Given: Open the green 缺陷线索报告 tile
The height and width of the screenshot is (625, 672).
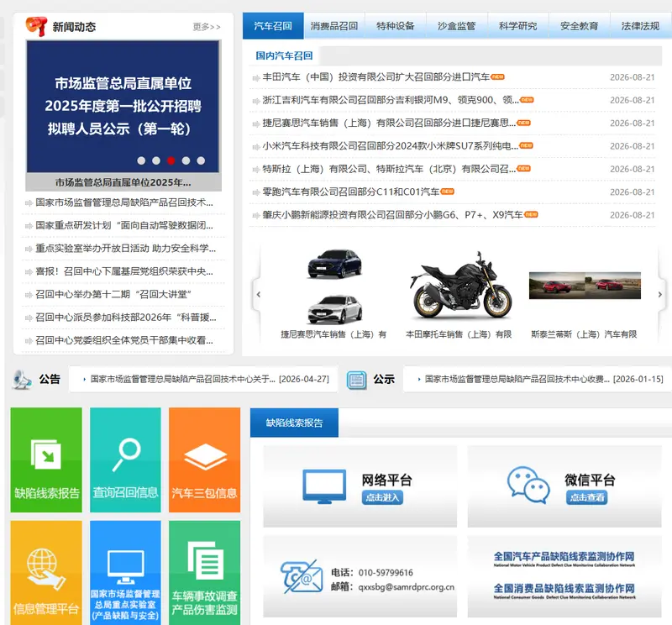Looking at the screenshot, I should (x=46, y=460).
